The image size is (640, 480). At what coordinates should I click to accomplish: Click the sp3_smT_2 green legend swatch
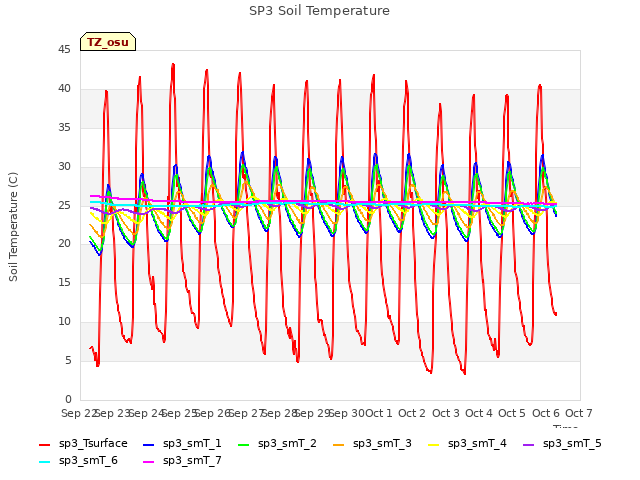pyautogui.click(x=244, y=444)
